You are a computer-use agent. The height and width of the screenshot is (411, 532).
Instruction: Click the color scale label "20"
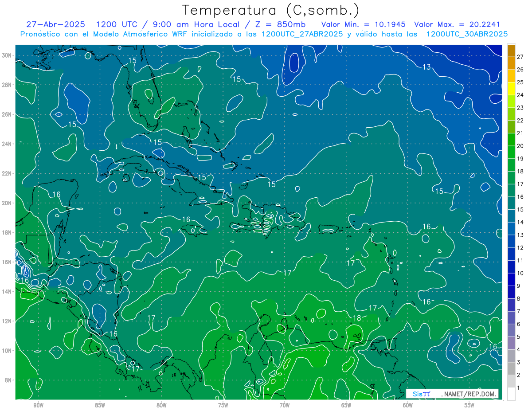tap(520, 146)
